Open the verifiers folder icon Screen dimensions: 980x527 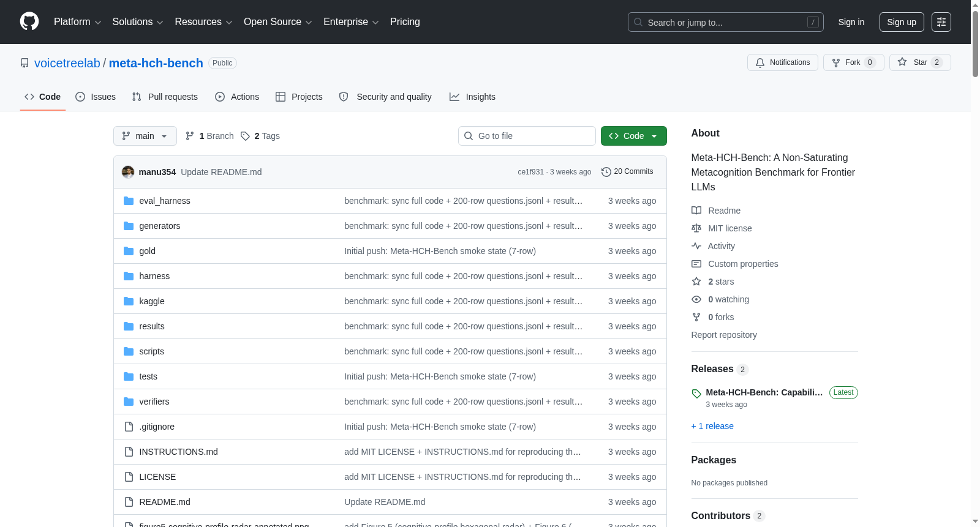(x=129, y=402)
